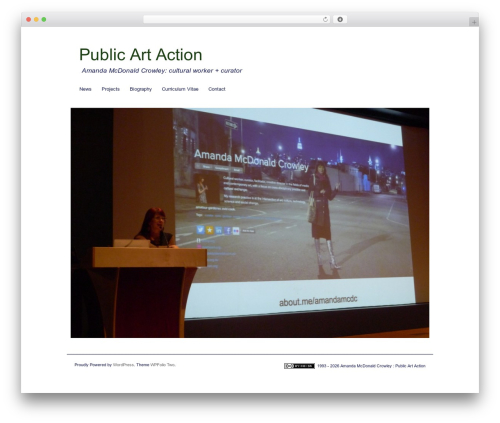This screenshot has width=500, height=423.
Task: Open the Biography menu item
Action: (141, 89)
